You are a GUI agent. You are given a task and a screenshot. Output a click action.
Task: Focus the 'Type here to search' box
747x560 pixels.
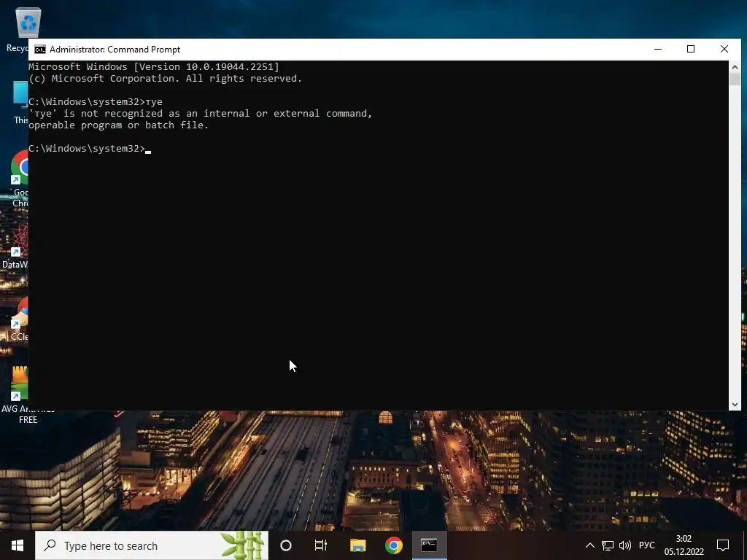[152, 545]
